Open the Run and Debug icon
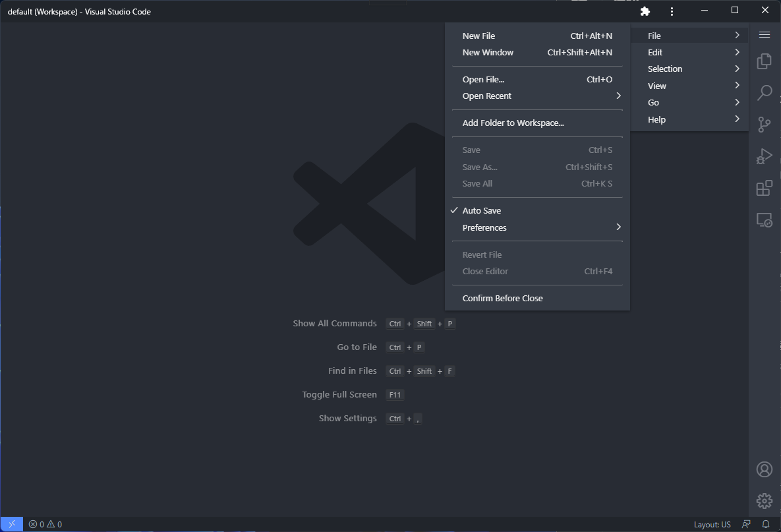Viewport: 781px width, 532px height. [x=764, y=156]
